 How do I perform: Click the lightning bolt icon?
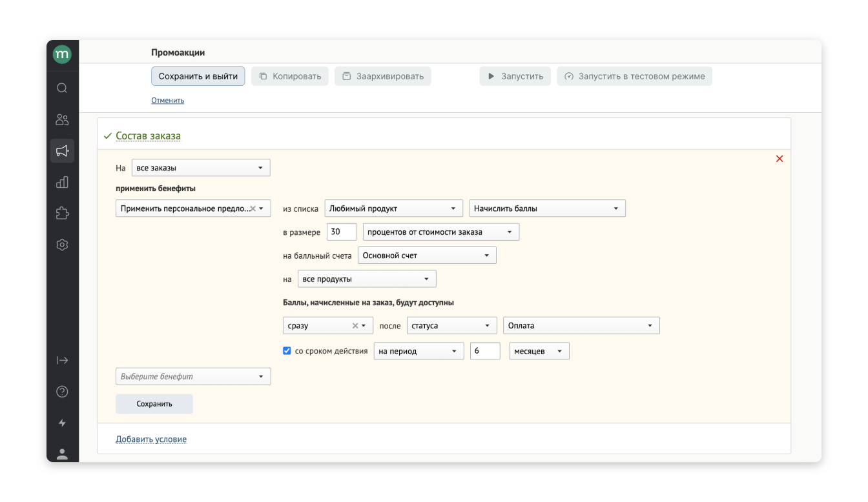pyautogui.click(x=62, y=423)
